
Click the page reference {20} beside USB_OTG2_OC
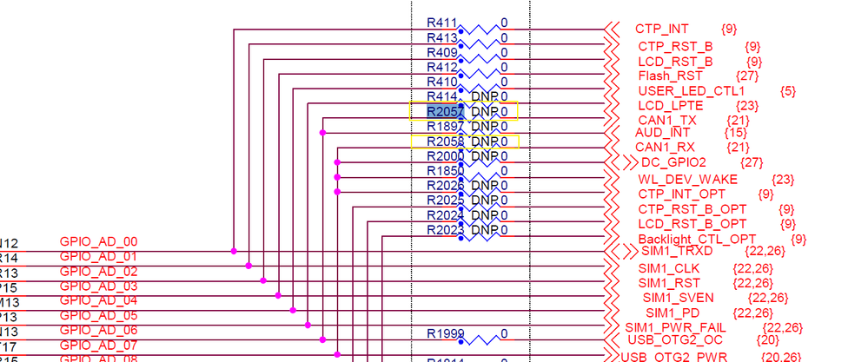[x=767, y=339]
